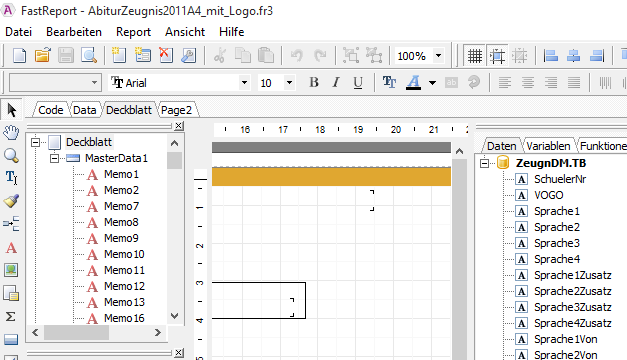Open font settings dialog
627x360 pixels.
click(x=389, y=82)
